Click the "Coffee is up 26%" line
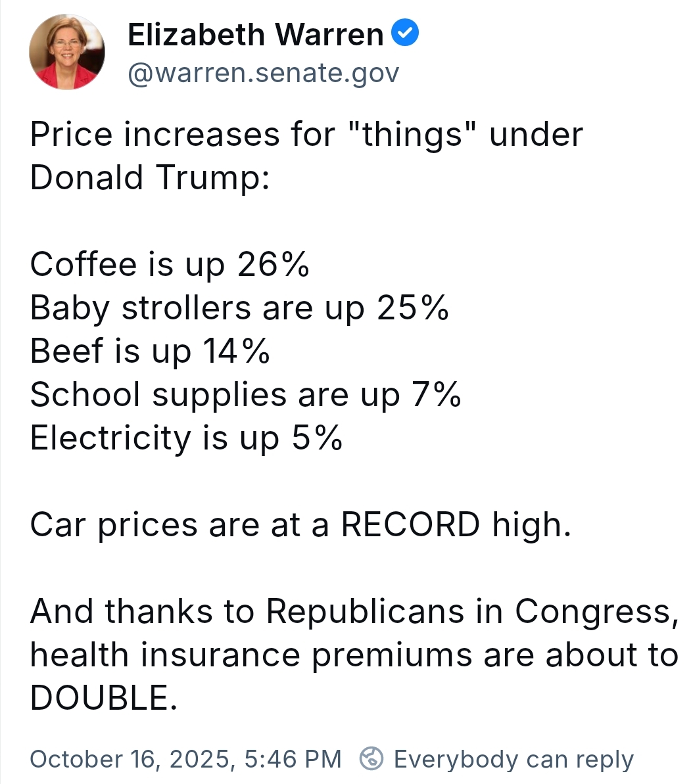Screen dimensions: 693x784 (170, 264)
